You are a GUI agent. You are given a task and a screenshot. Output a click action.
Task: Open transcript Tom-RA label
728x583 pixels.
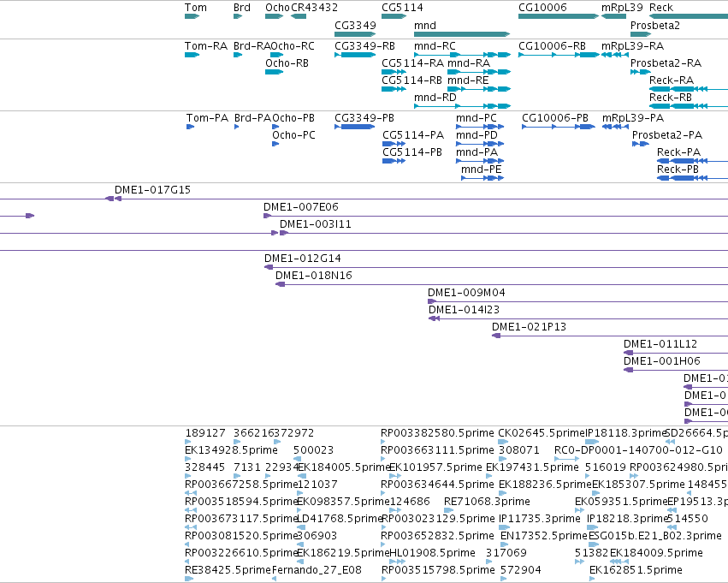205,46
